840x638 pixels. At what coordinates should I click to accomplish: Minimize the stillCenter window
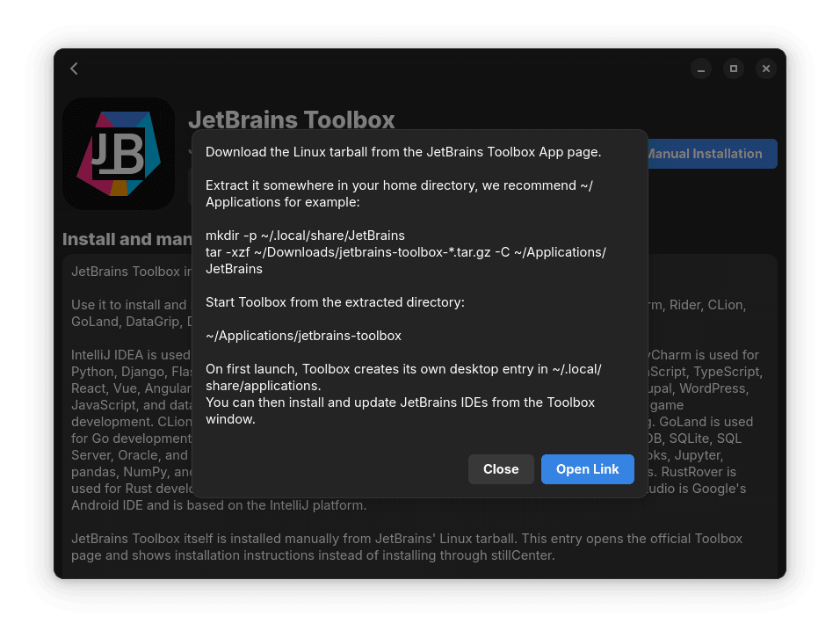pyautogui.click(x=700, y=69)
